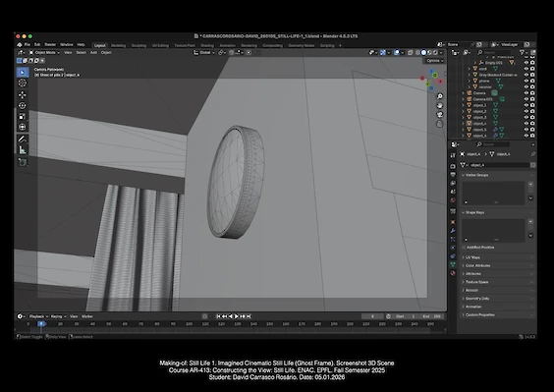Expand the Camera item in outliner
Image resolution: width=554 pixels, height=392 pixels.
pos(464,93)
